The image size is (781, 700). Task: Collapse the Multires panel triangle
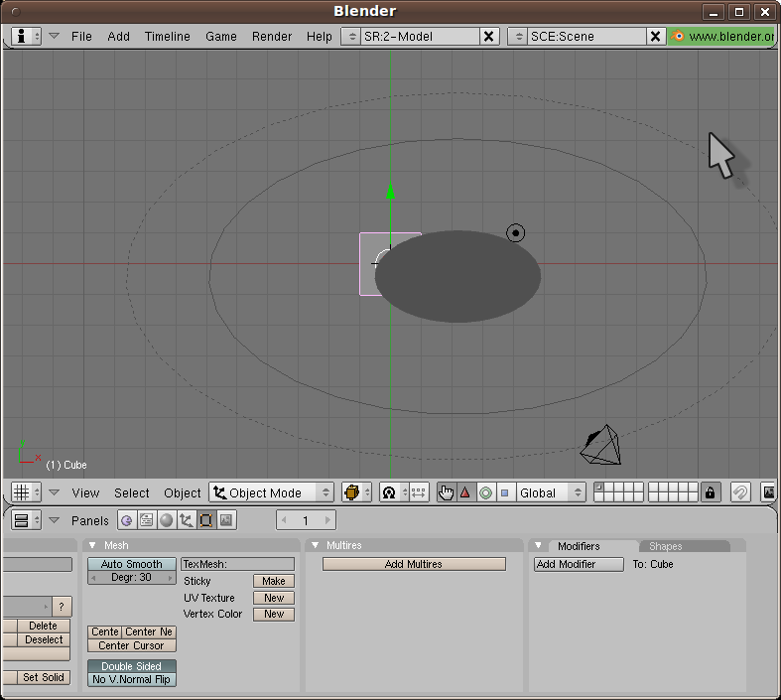tap(316, 545)
